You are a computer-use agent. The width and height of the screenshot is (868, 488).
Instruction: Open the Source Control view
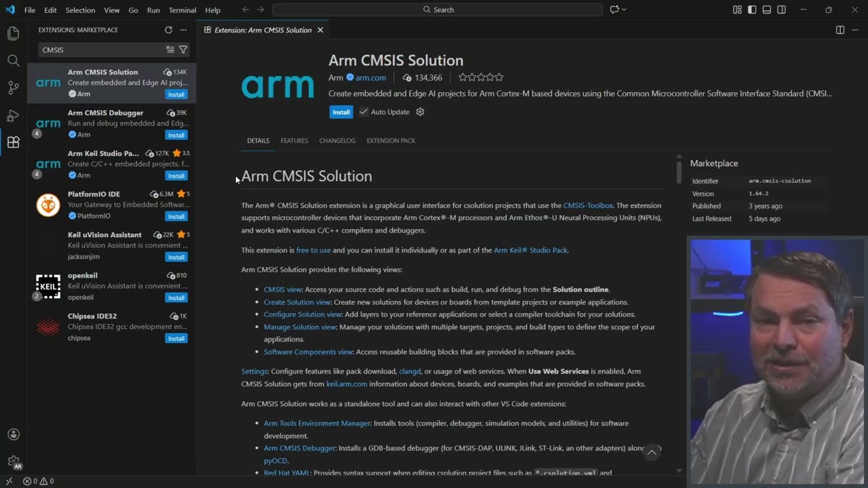point(13,87)
